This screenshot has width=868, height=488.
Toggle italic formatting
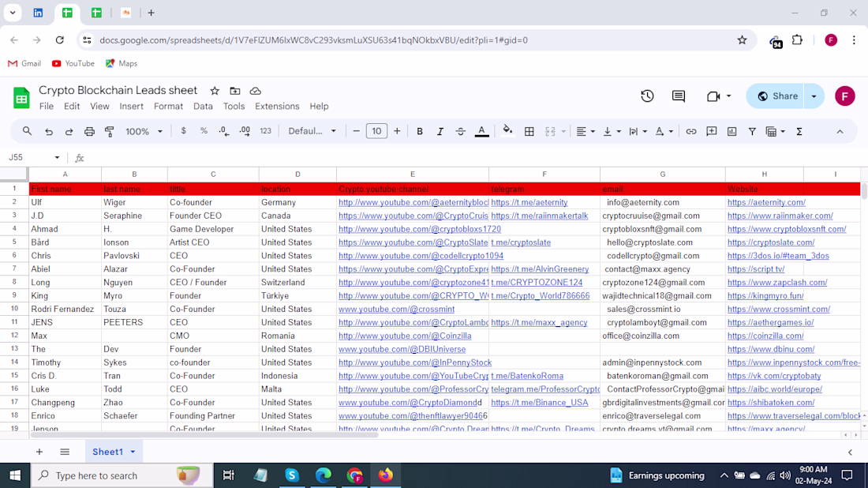tap(440, 131)
